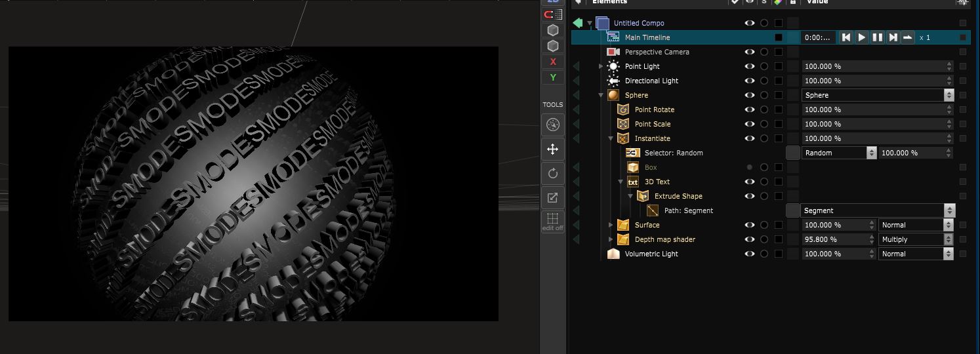Click the Surface shader icon
The width and height of the screenshot is (980, 354).
[x=623, y=225]
